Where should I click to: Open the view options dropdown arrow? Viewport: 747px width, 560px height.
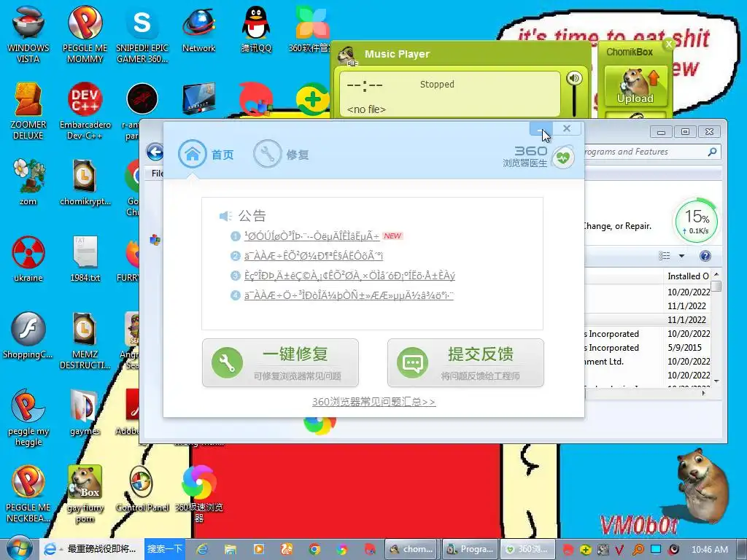(682, 256)
